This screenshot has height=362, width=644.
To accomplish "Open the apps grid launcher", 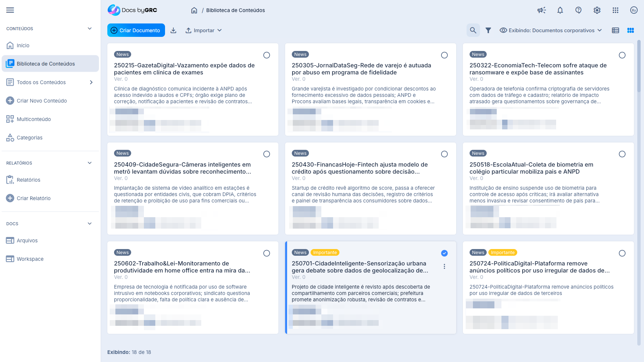I will pyautogui.click(x=615, y=10).
